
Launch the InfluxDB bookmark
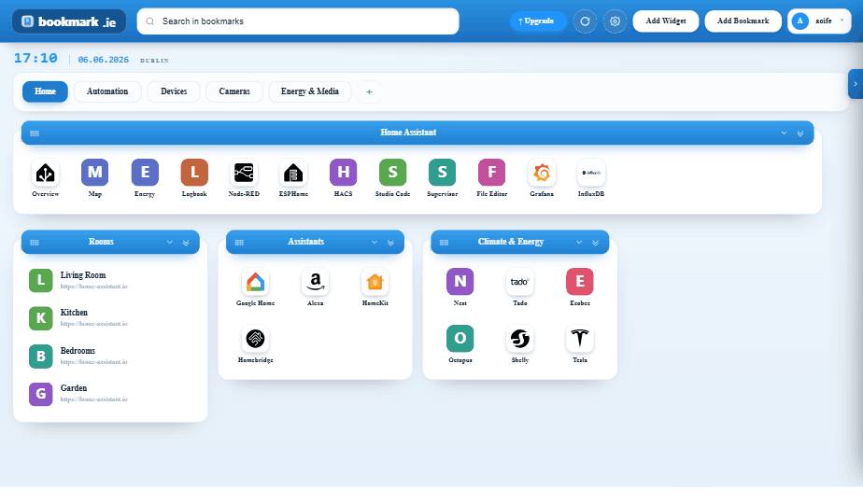click(591, 173)
